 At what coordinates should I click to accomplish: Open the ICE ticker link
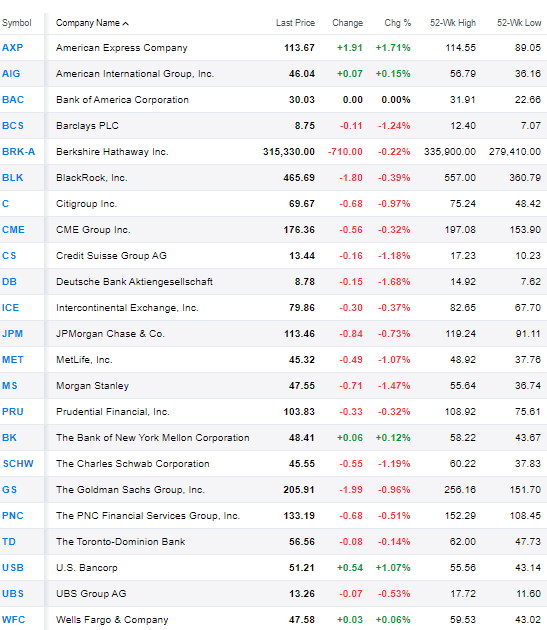pos(10,308)
